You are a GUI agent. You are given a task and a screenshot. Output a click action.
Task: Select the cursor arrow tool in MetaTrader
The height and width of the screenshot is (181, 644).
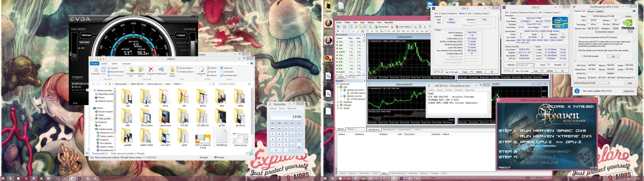(338, 31)
